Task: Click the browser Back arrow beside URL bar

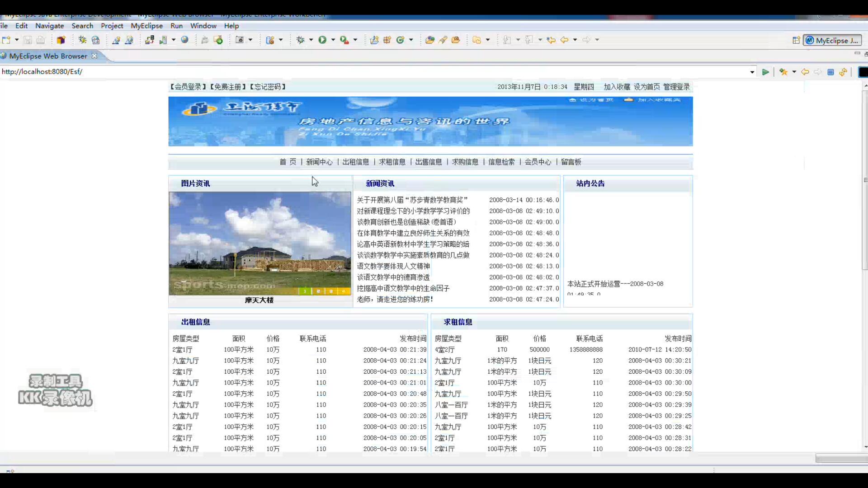Action: click(x=805, y=72)
